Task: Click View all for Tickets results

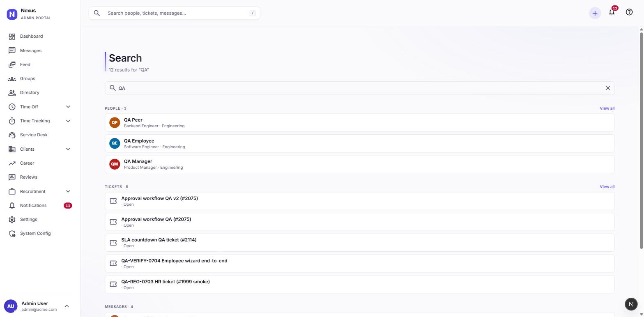Action: tap(607, 187)
